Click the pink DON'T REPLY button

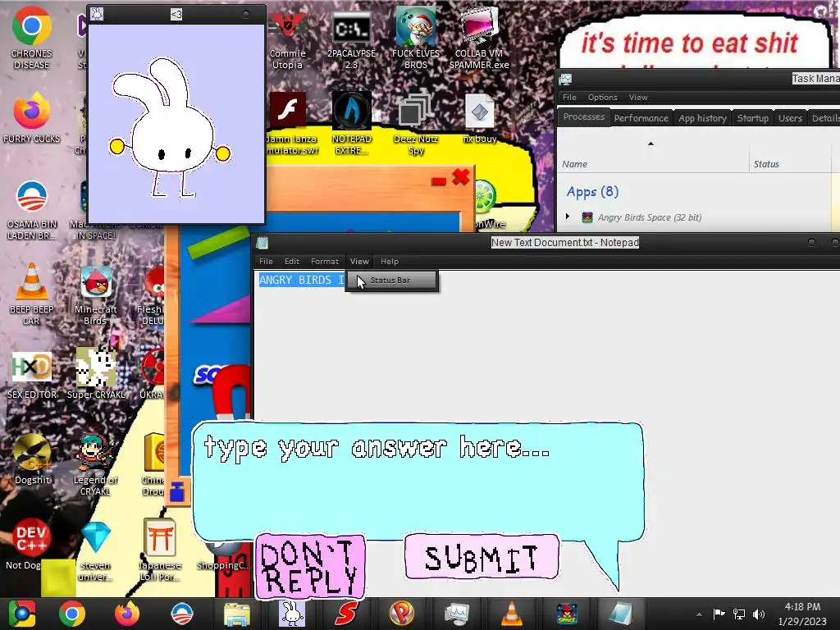pos(310,566)
